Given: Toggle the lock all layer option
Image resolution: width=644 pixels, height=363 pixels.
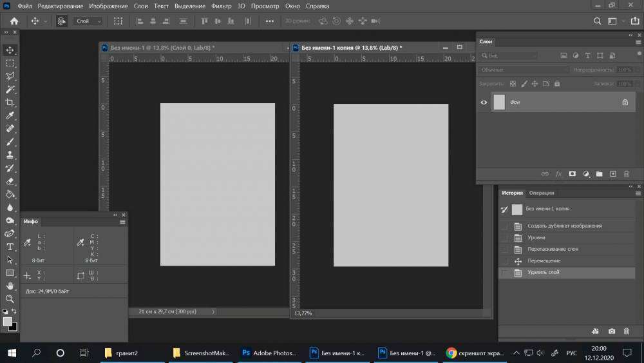Looking at the screenshot, I should click(x=557, y=84).
